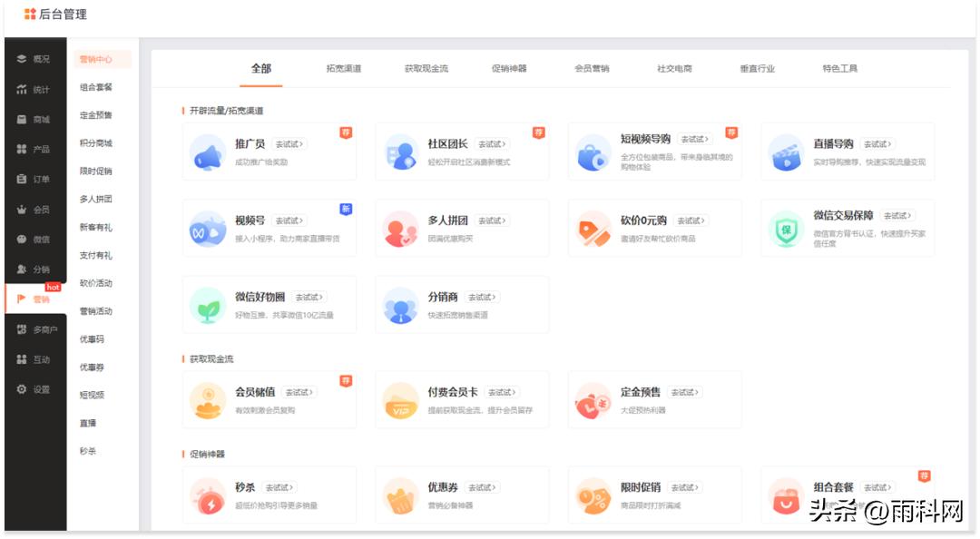980x539 pixels.
Task: Open the 特色工具 tab
Action: pyautogui.click(x=838, y=67)
